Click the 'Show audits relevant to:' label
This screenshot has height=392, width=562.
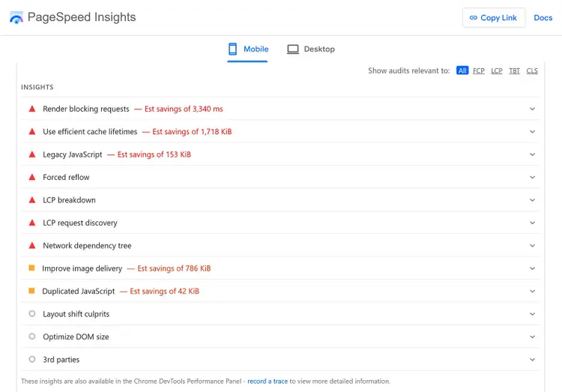[x=408, y=70]
